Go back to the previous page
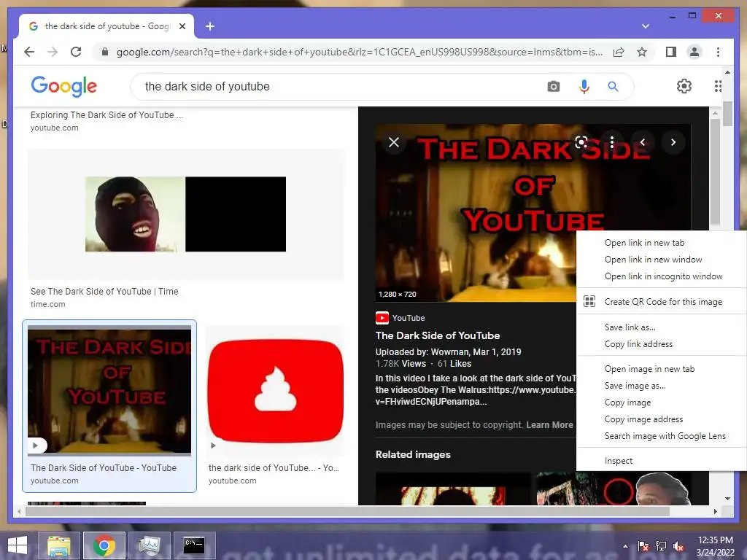This screenshot has height=560, width=747. (29, 52)
